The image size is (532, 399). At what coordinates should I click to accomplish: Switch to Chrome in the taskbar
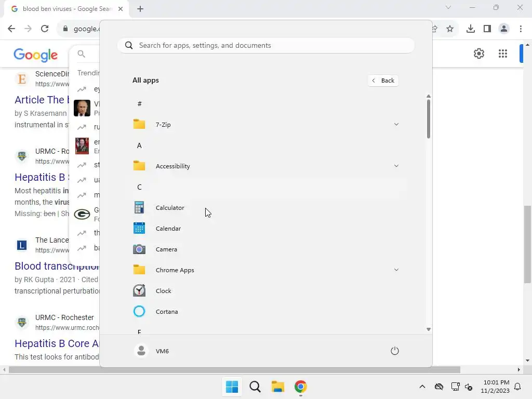tap(301, 387)
